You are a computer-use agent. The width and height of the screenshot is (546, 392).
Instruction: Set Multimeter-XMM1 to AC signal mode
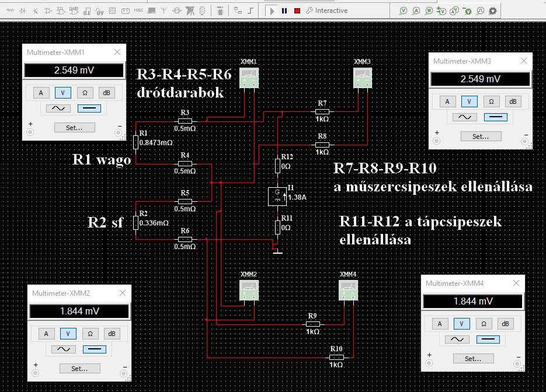pyautogui.click(x=58, y=108)
